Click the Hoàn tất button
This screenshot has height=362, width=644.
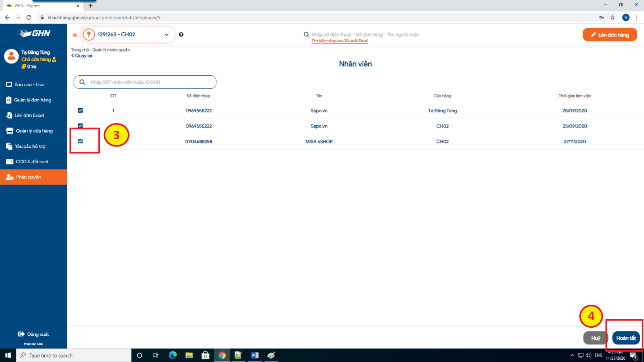pyautogui.click(x=626, y=338)
